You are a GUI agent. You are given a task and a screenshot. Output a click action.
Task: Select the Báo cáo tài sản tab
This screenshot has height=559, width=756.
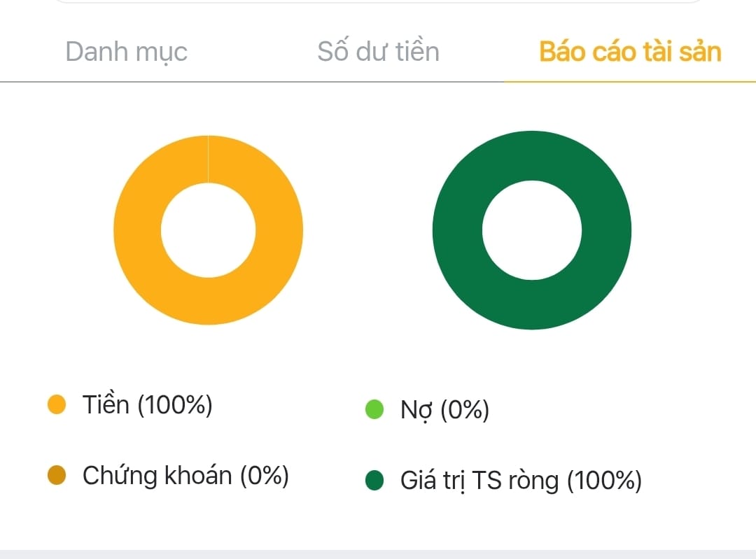630,52
